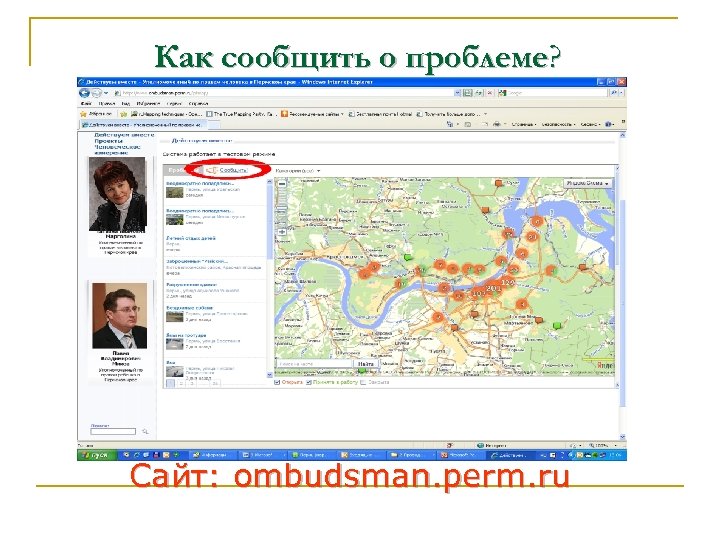Click the map search input field
The height and width of the screenshot is (540, 720).
point(314,364)
